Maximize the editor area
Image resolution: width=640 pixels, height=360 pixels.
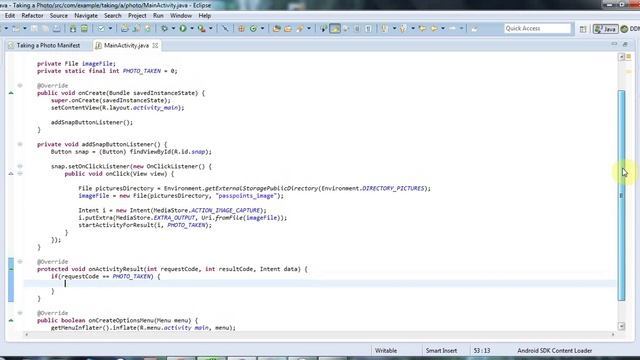625,44
